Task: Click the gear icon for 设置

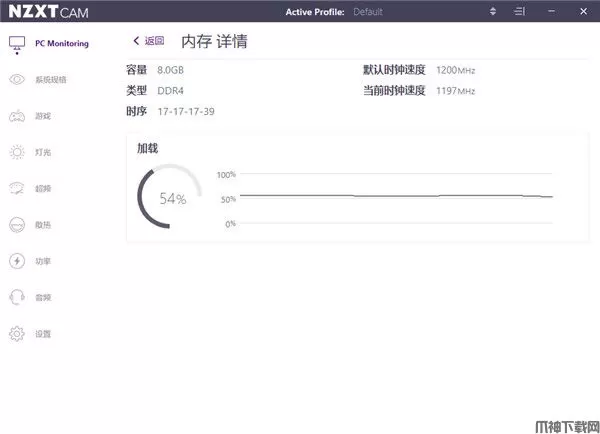Action: tap(17, 334)
